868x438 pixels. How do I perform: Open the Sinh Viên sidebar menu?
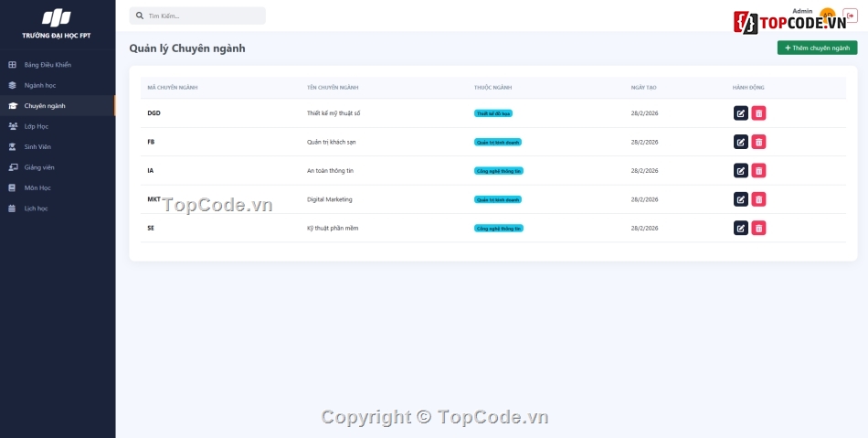(x=37, y=146)
